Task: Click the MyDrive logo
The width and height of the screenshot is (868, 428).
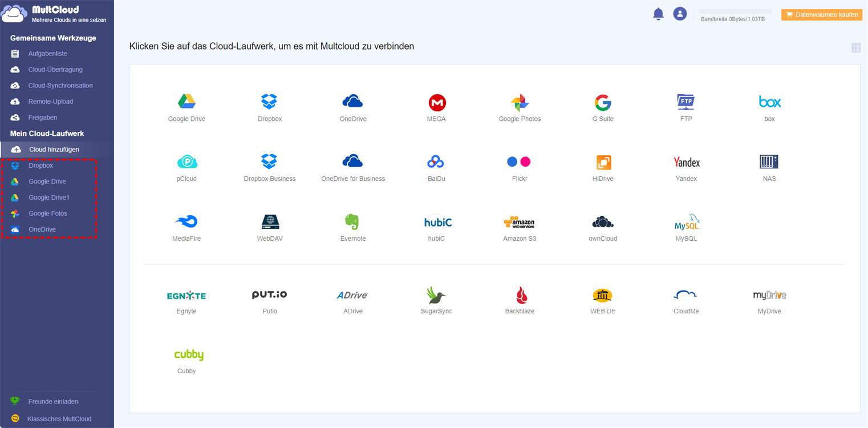Action: click(769, 295)
